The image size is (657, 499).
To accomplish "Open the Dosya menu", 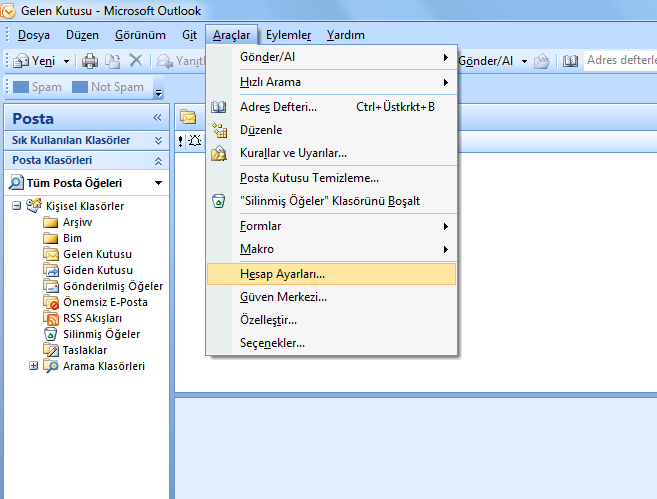I will (34, 35).
